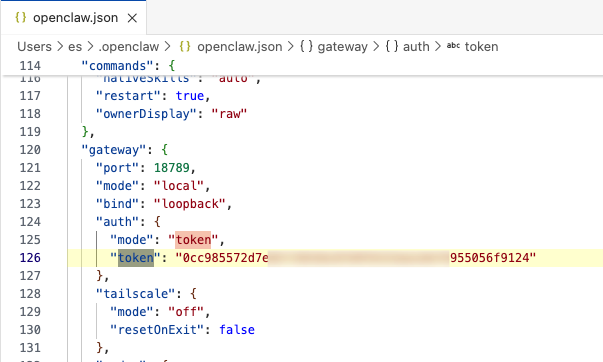Close the openclaw.json tab

[x=132, y=18]
